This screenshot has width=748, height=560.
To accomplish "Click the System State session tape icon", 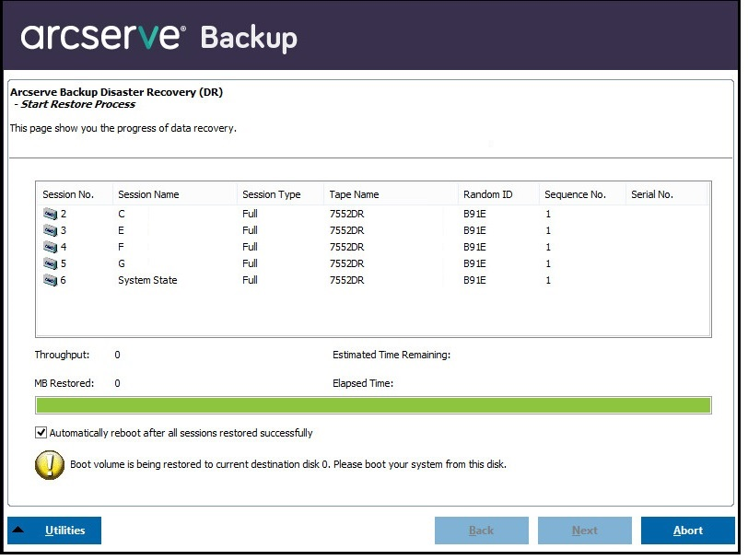I will pos(52,280).
